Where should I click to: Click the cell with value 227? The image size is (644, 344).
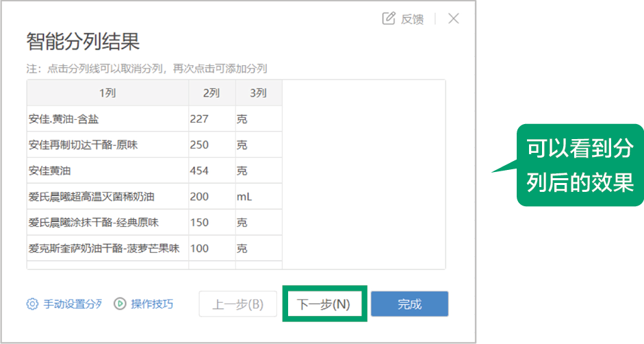tap(199, 119)
